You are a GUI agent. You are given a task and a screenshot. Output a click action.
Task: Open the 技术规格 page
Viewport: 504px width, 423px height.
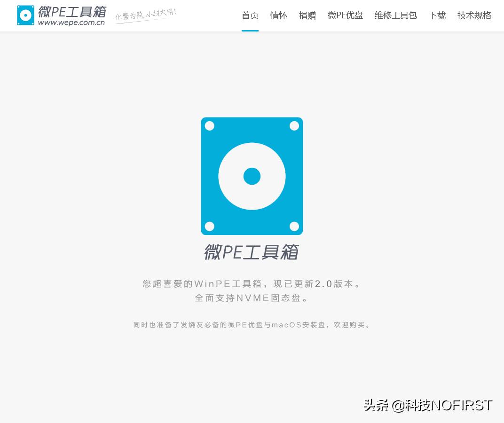[474, 16]
